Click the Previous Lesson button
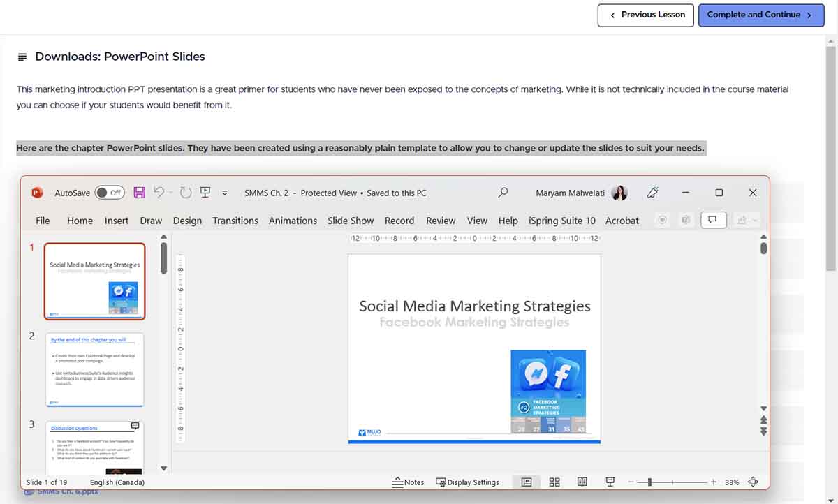 pos(646,15)
